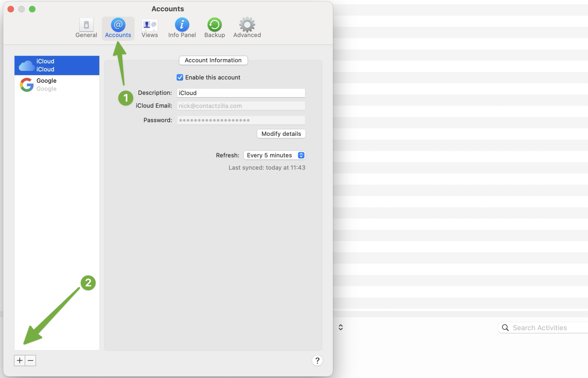Click the grayed-out minimize window button
Viewport: 588px width, 378px height.
[x=21, y=9]
